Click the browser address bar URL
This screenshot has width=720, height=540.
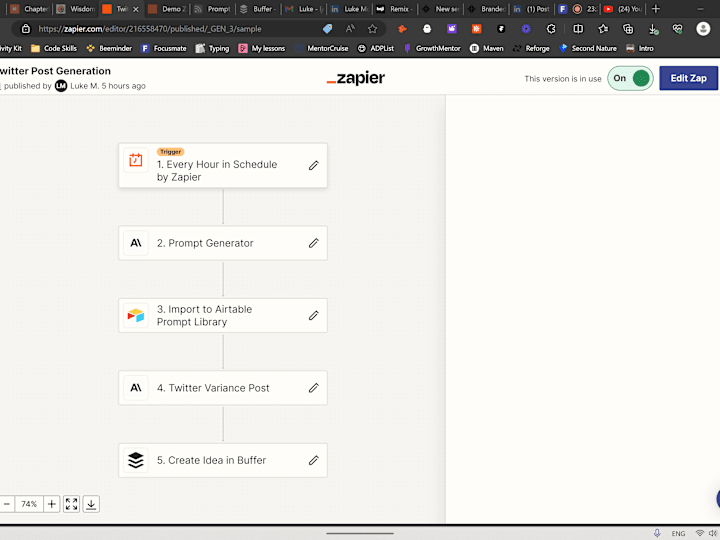point(150,29)
